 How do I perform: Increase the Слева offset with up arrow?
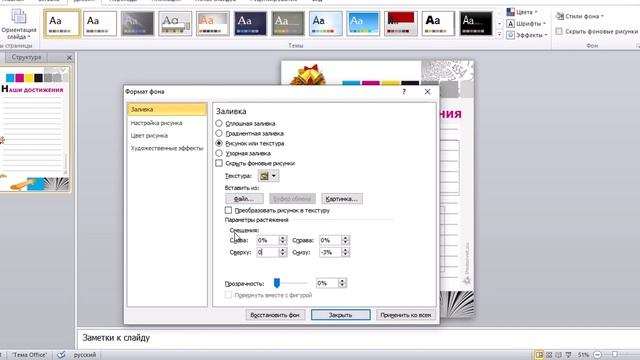[x=282, y=238]
